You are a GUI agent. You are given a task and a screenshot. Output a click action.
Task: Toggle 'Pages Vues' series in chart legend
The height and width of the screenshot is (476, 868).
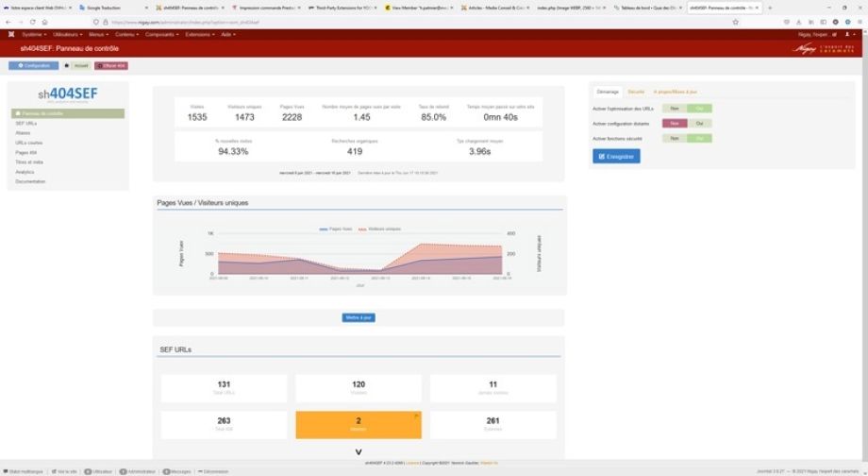(x=336, y=229)
